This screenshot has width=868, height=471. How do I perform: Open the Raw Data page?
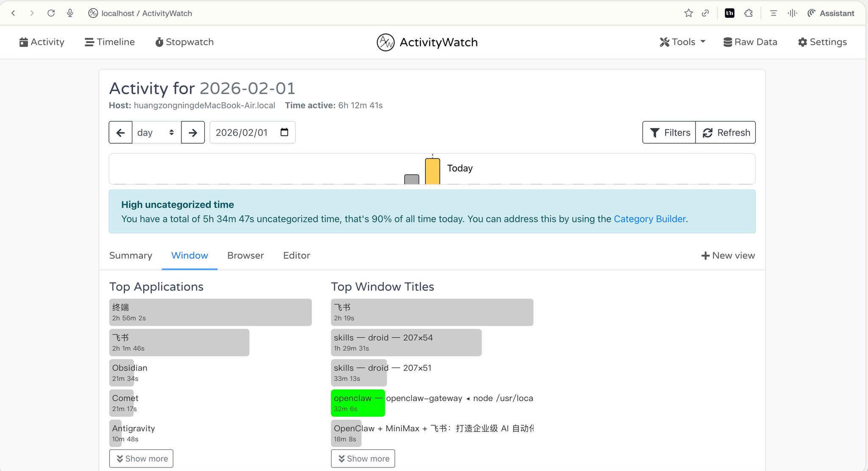[x=750, y=42]
